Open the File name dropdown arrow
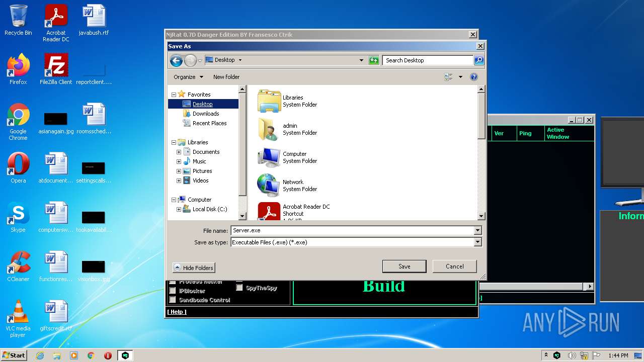The height and width of the screenshot is (362, 644). pyautogui.click(x=477, y=230)
